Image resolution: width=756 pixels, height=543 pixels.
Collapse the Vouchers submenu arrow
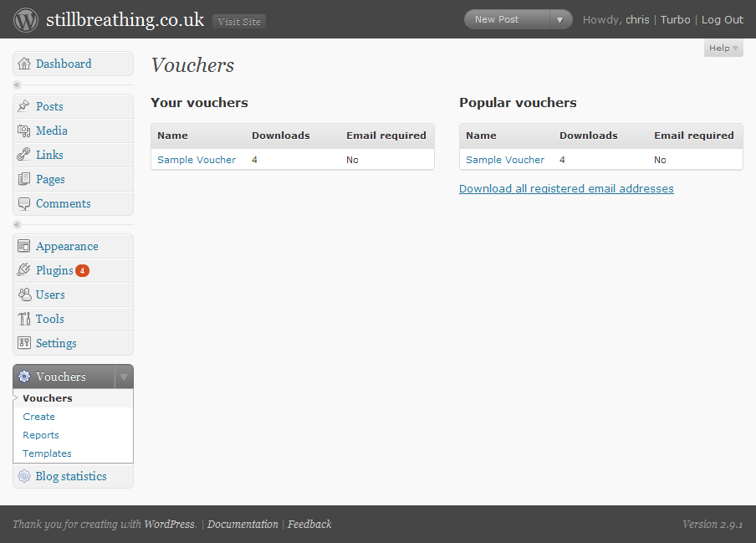point(124,377)
